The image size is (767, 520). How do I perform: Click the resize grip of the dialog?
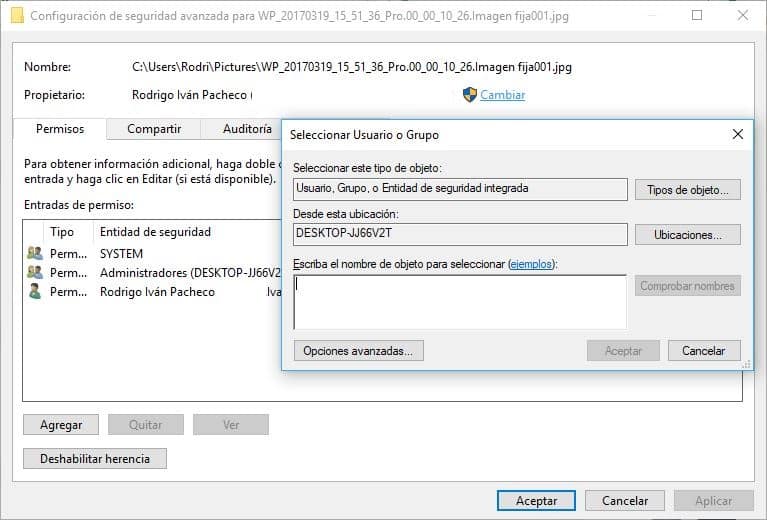[746, 364]
